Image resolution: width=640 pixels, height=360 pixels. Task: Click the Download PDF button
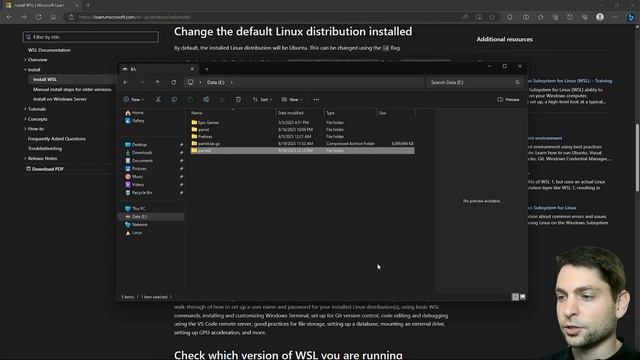(x=45, y=169)
